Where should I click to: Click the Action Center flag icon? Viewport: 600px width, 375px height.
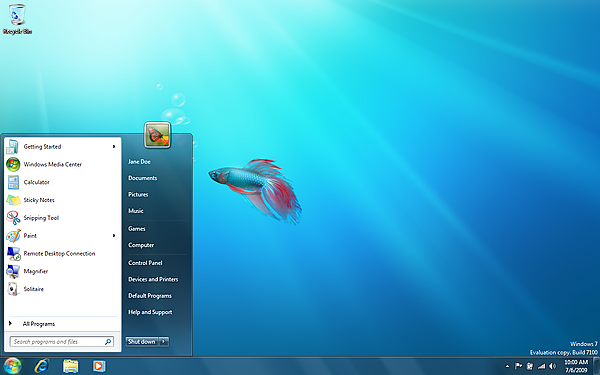(518, 366)
